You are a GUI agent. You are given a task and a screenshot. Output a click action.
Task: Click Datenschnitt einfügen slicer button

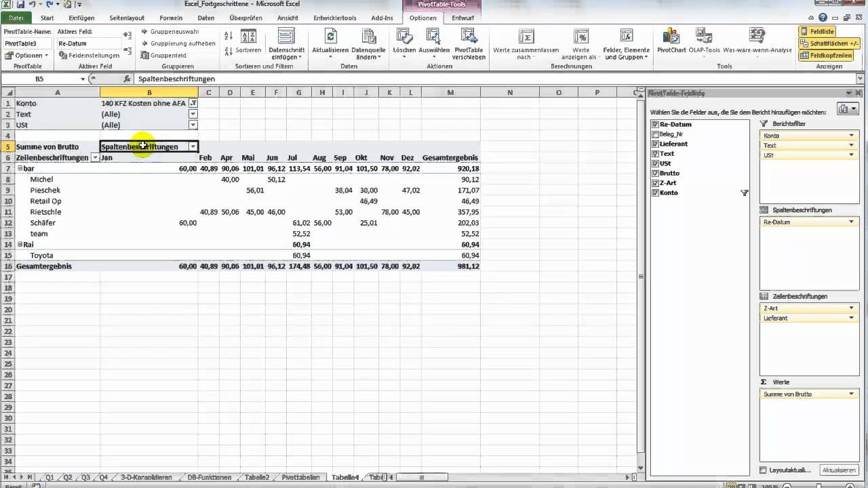286,44
